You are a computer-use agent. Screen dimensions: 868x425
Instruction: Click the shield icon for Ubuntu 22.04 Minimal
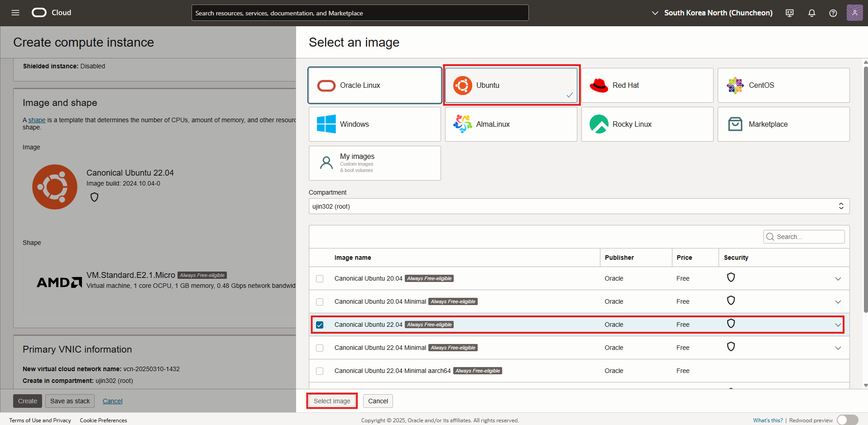pos(731,347)
